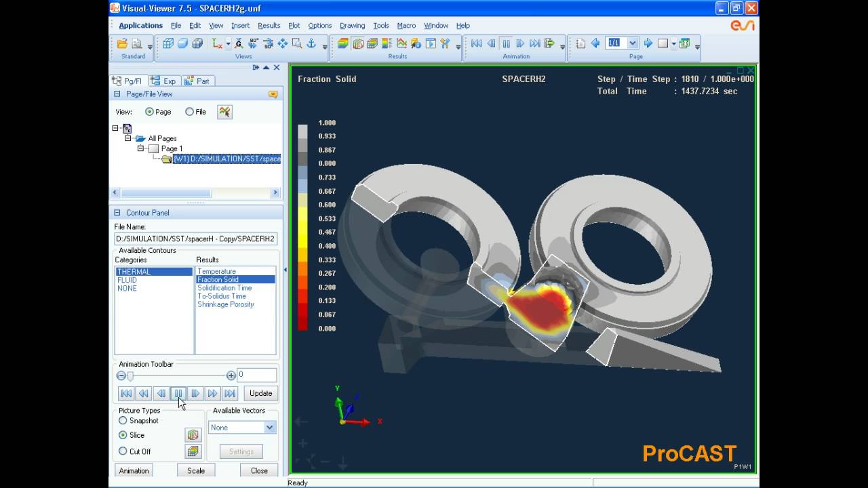Viewport: 868px width, 488px height.
Task: Open the curve plot icon in Results
Action: [x=402, y=43]
